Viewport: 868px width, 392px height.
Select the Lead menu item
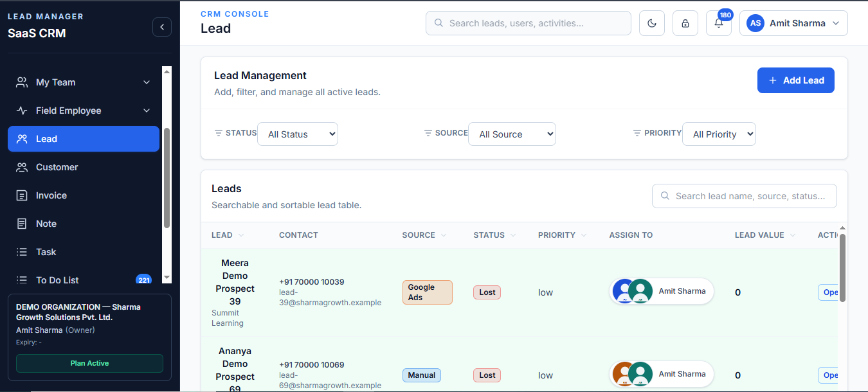click(x=84, y=139)
